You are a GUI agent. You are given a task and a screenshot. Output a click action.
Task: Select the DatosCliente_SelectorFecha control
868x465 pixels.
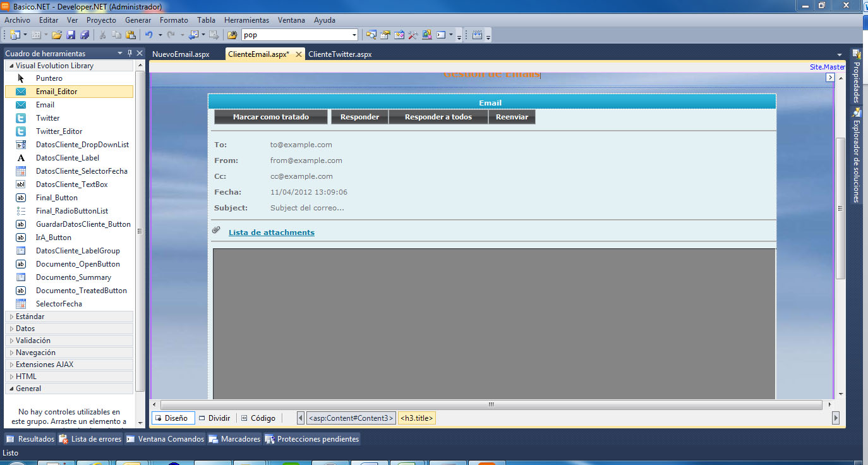[69, 171]
